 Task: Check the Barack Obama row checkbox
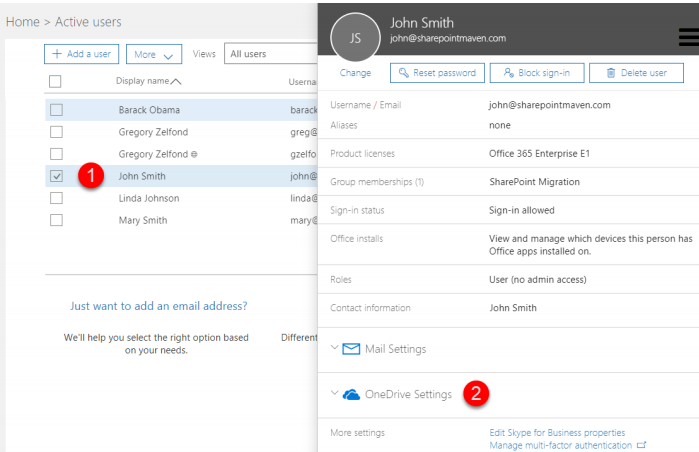[x=56, y=110]
